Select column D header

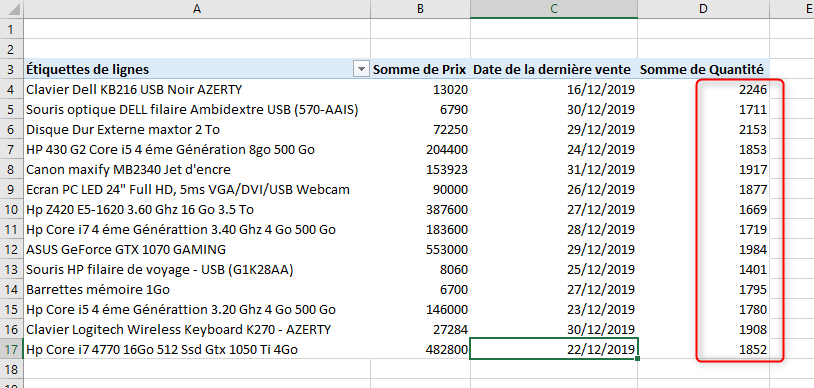(x=703, y=8)
